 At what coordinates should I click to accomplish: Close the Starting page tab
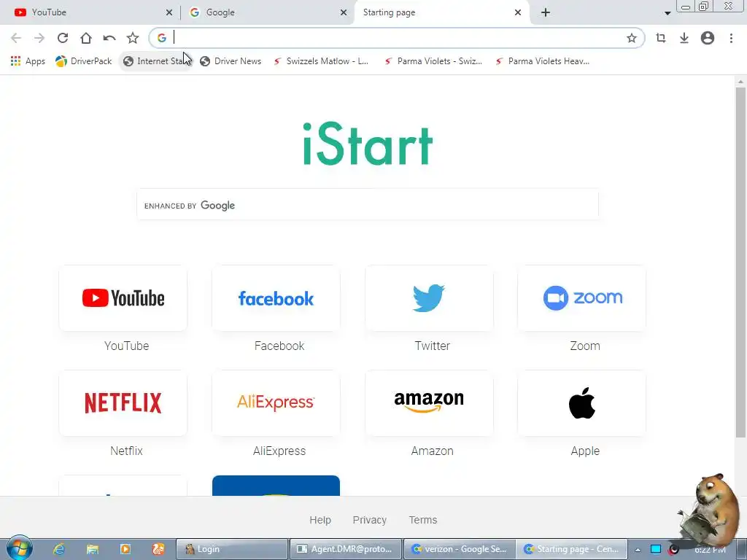pyautogui.click(x=518, y=12)
